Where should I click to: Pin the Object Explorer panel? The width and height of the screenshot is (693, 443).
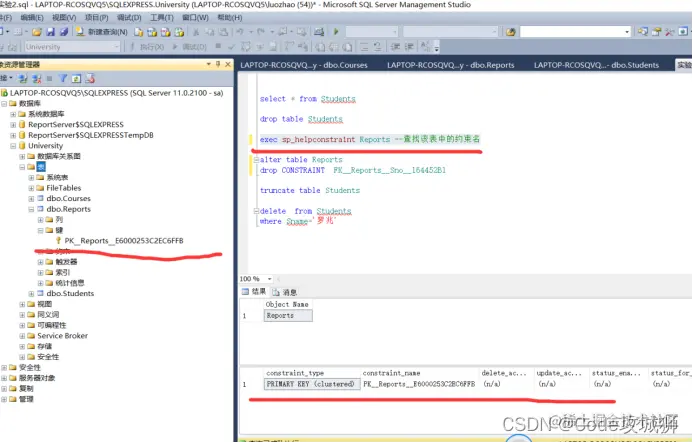coord(218,65)
